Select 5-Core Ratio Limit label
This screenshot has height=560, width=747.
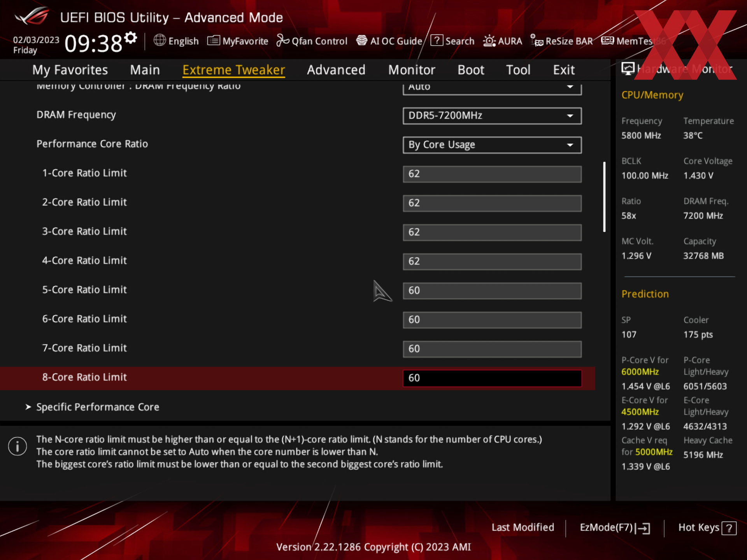pyautogui.click(x=84, y=290)
